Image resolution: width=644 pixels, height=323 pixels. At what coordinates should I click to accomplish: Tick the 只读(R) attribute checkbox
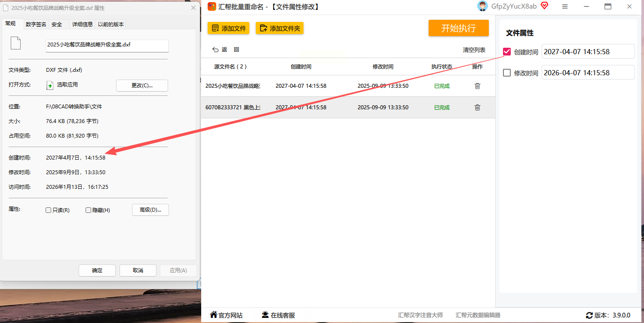coord(49,210)
